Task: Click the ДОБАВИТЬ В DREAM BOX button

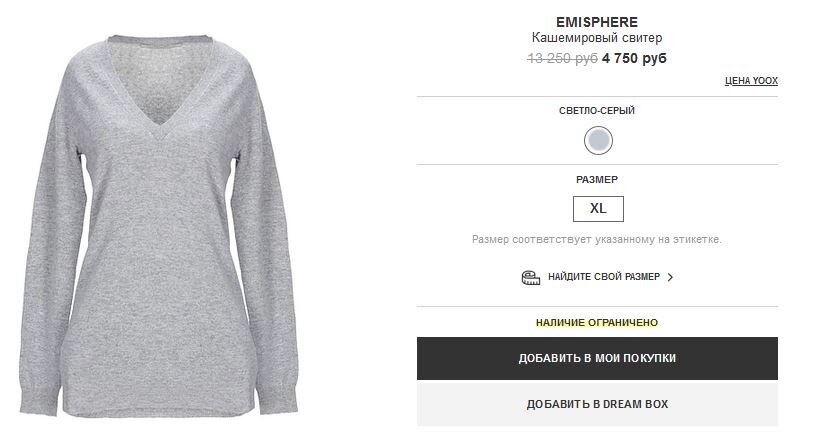Action: click(597, 404)
